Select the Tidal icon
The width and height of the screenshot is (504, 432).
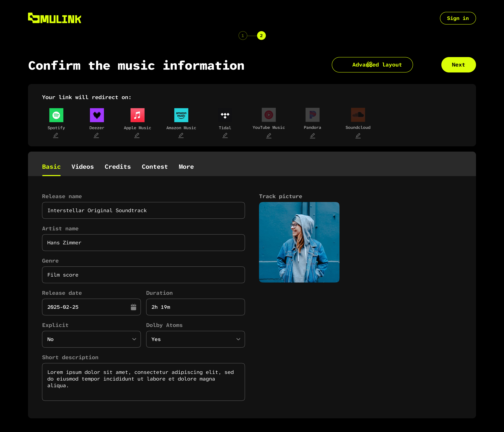coord(225,115)
